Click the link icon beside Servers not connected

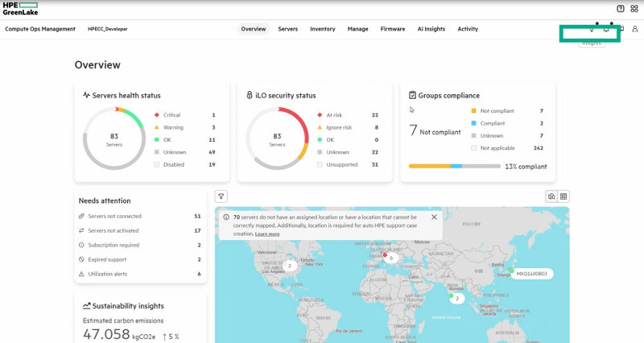pos(81,216)
